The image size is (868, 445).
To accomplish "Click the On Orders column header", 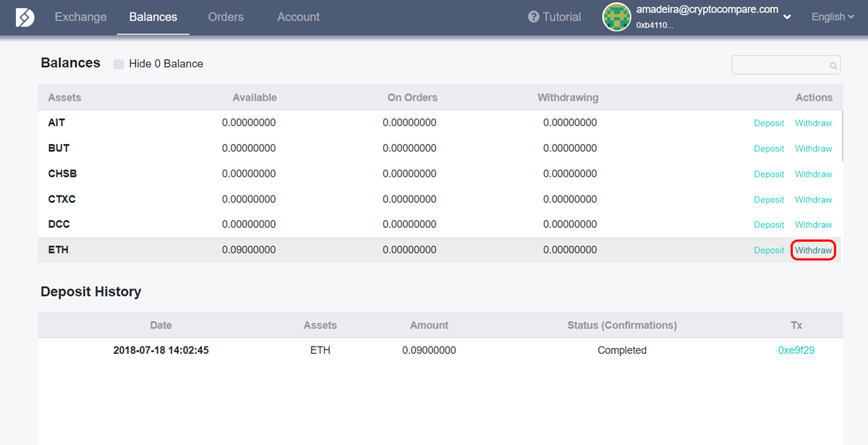I will [x=412, y=98].
